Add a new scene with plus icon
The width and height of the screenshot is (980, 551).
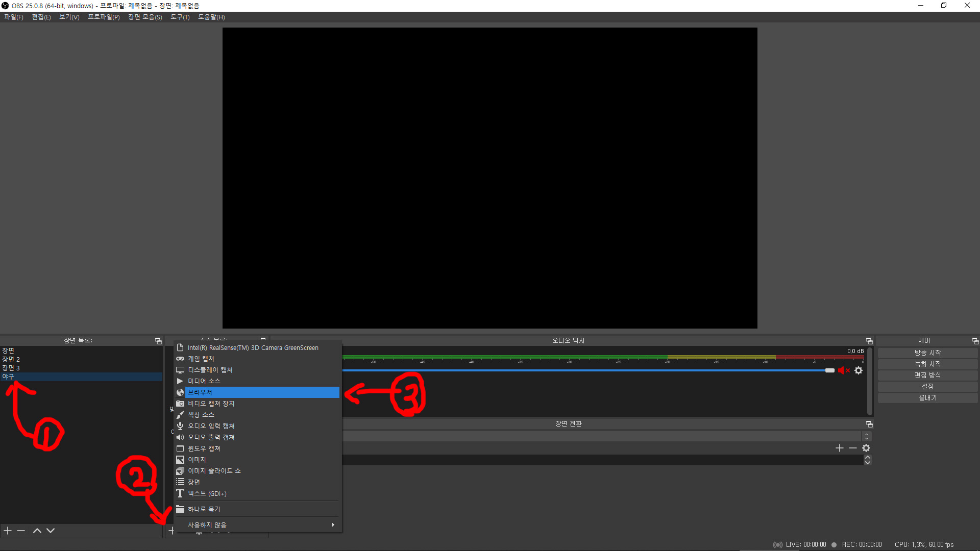coord(8,531)
